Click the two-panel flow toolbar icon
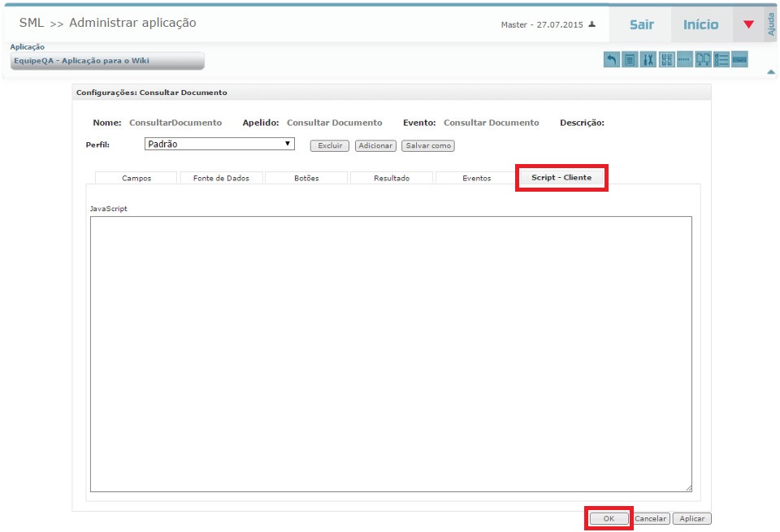 704,59
